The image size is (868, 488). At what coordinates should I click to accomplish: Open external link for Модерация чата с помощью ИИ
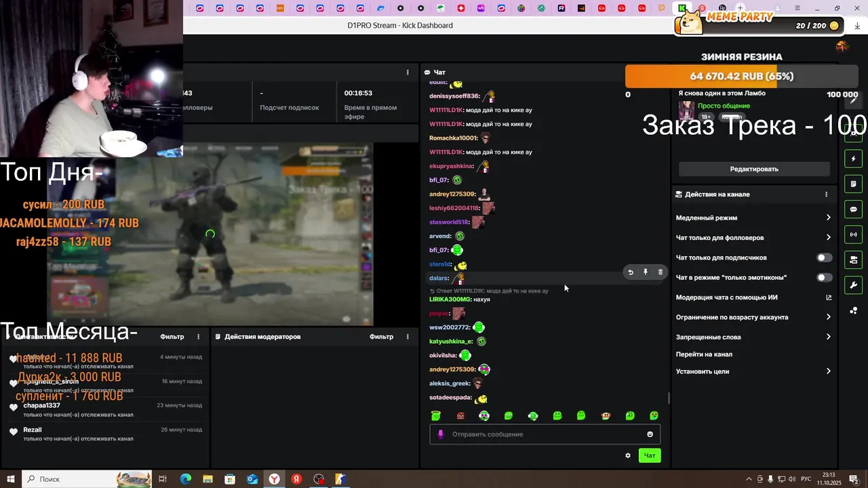click(829, 298)
